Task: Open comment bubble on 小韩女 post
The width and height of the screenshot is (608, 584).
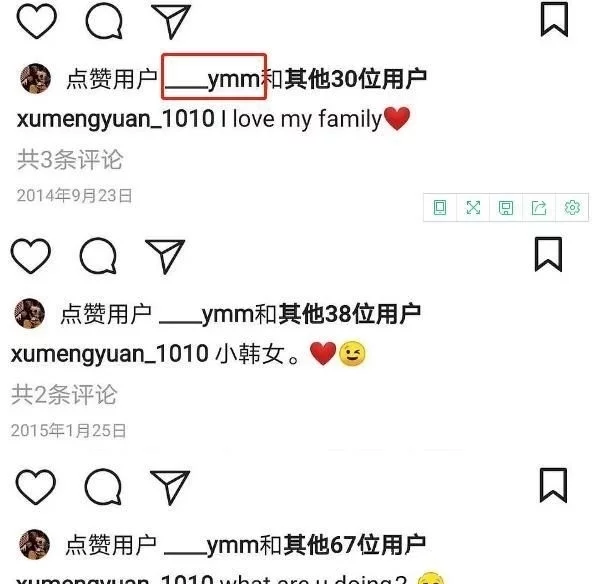Action: pyautogui.click(x=98, y=256)
